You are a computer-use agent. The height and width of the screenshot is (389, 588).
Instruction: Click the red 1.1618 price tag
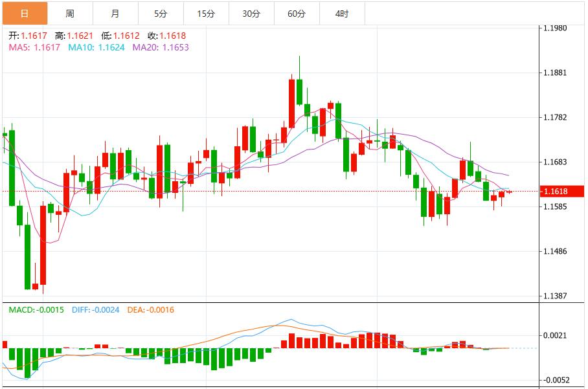561,191
